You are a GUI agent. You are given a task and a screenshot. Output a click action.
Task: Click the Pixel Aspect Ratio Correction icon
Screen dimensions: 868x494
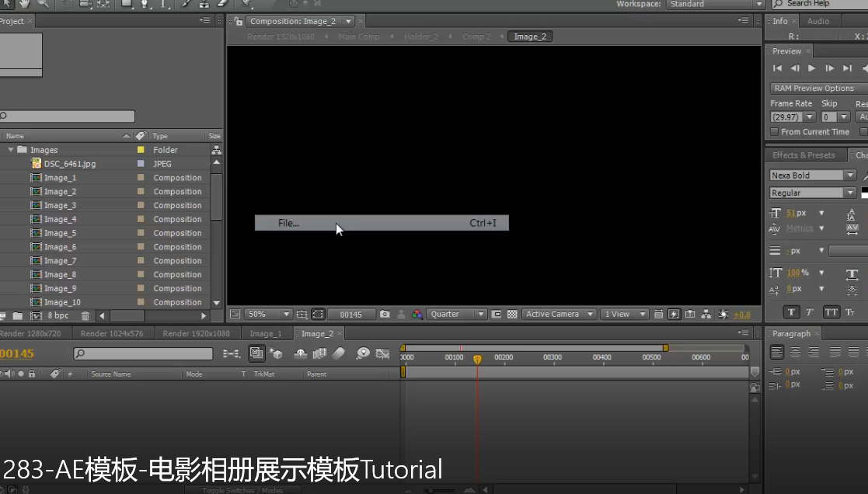tap(658, 315)
